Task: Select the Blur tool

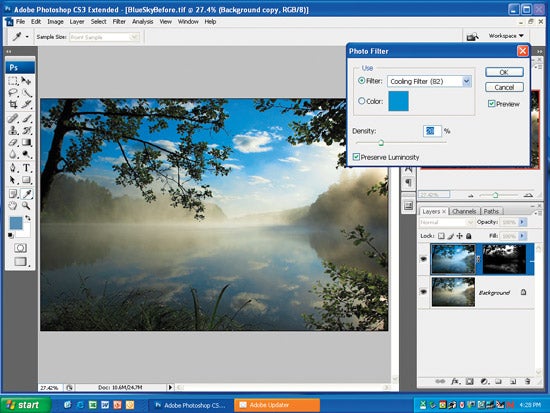Action: pos(13,154)
